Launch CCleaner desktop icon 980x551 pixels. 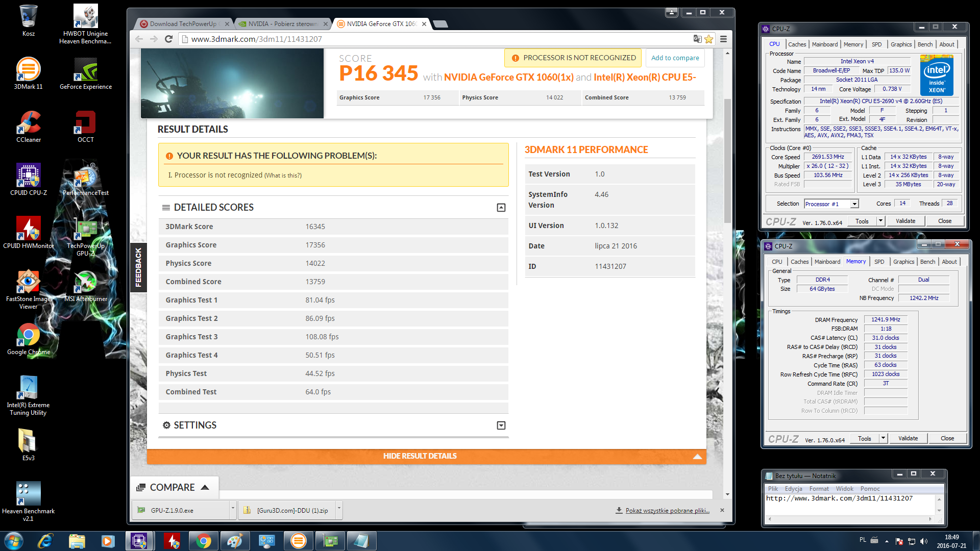29,127
